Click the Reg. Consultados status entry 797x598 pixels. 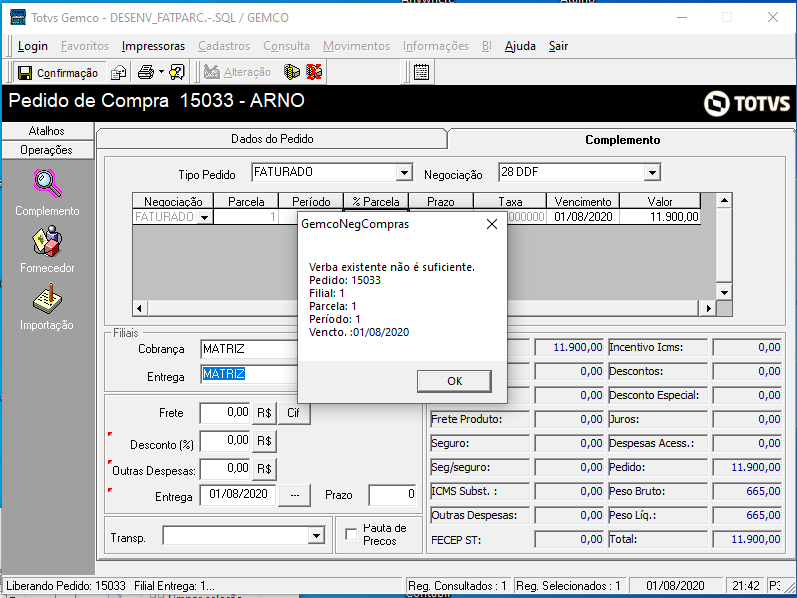[x=457, y=586]
